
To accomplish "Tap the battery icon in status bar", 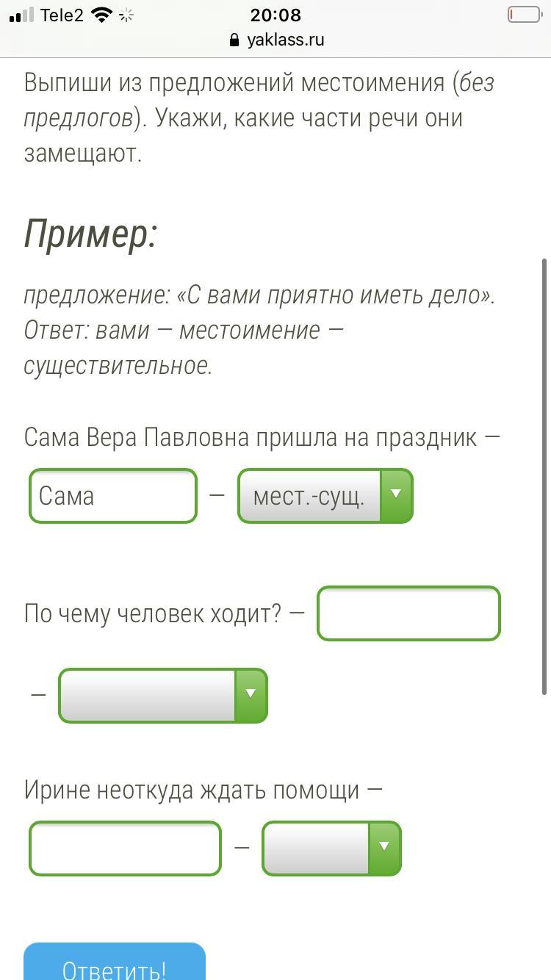I will (525, 15).
